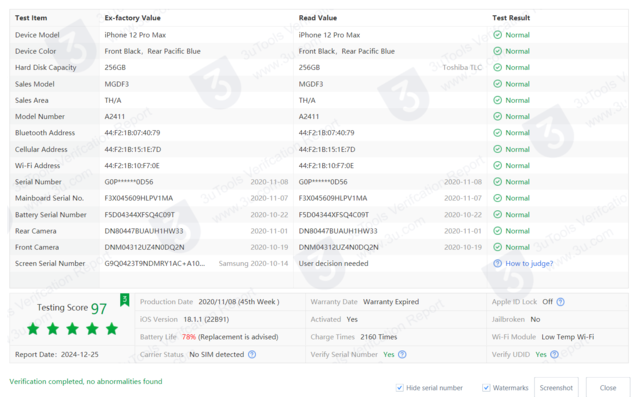Open the How to judge? link
Image resolution: width=640 pixels, height=397 pixels.
click(529, 264)
